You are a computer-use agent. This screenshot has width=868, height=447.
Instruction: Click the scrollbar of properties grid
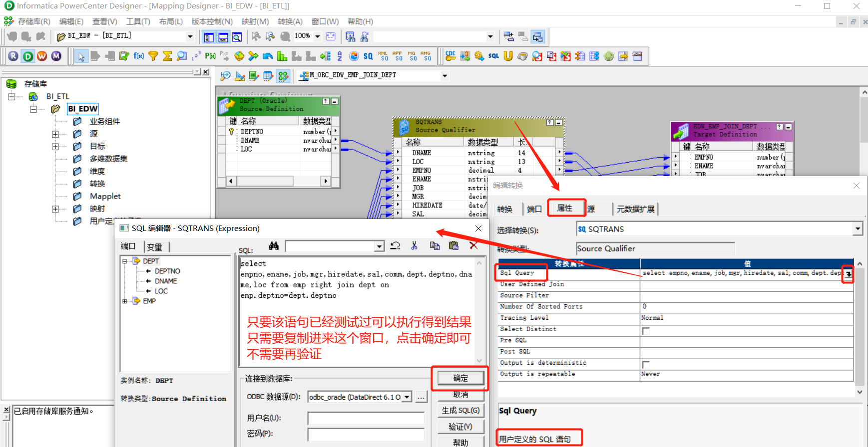tap(860, 328)
